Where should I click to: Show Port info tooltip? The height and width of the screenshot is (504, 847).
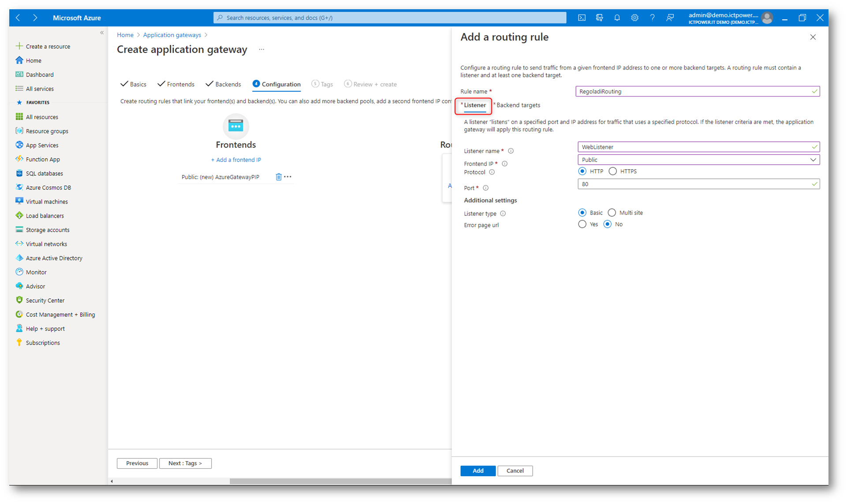(485, 188)
